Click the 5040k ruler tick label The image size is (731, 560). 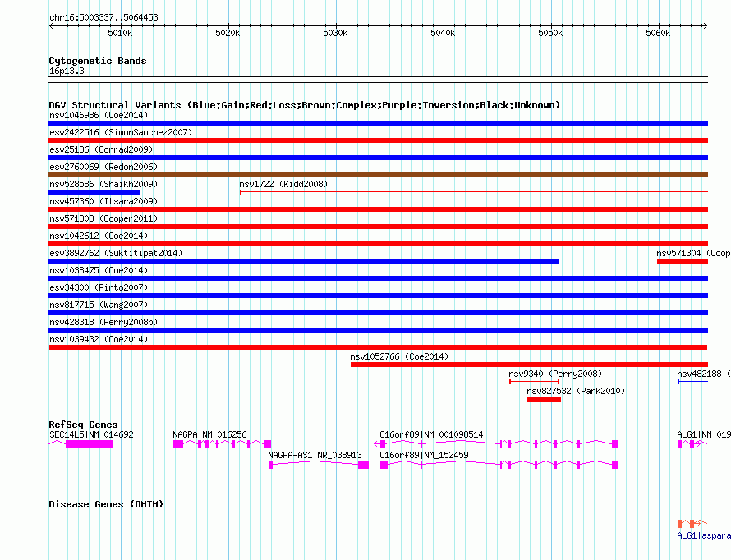pyautogui.click(x=443, y=33)
